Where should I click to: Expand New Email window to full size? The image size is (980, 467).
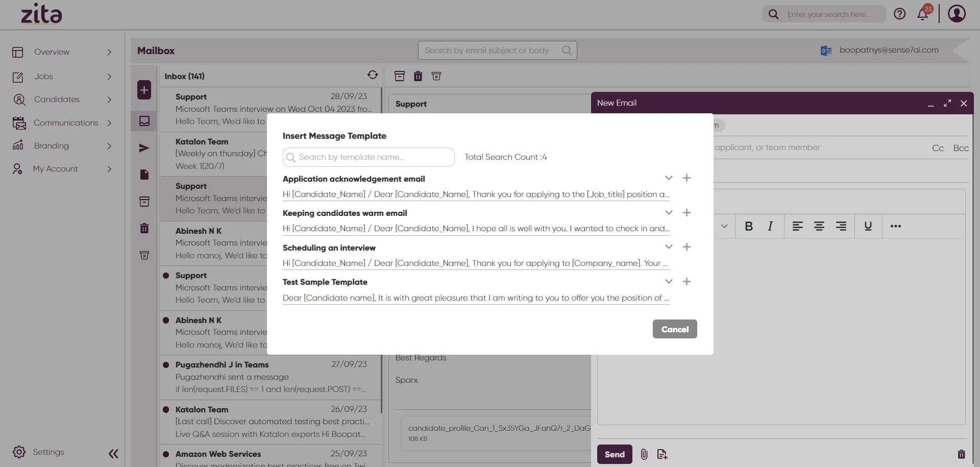coord(947,103)
